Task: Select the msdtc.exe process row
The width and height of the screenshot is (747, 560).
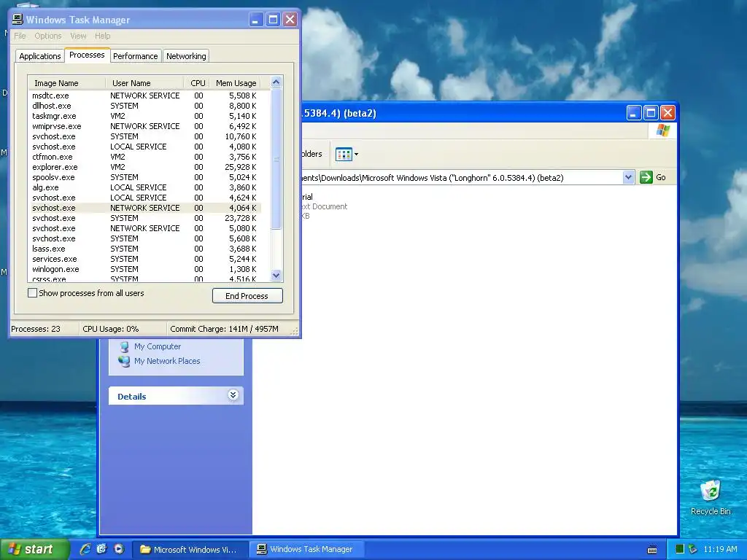Action: [145, 96]
